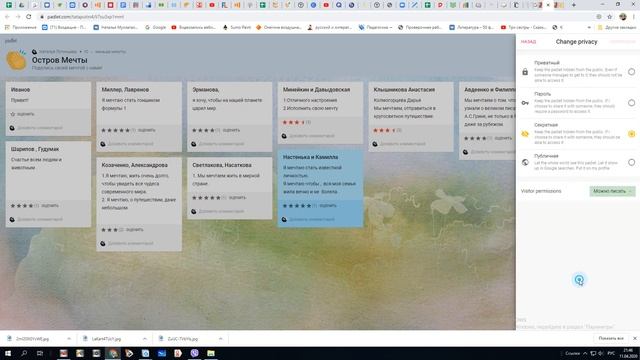Click the Остров Мечты padlet title

[x=60, y=60]
